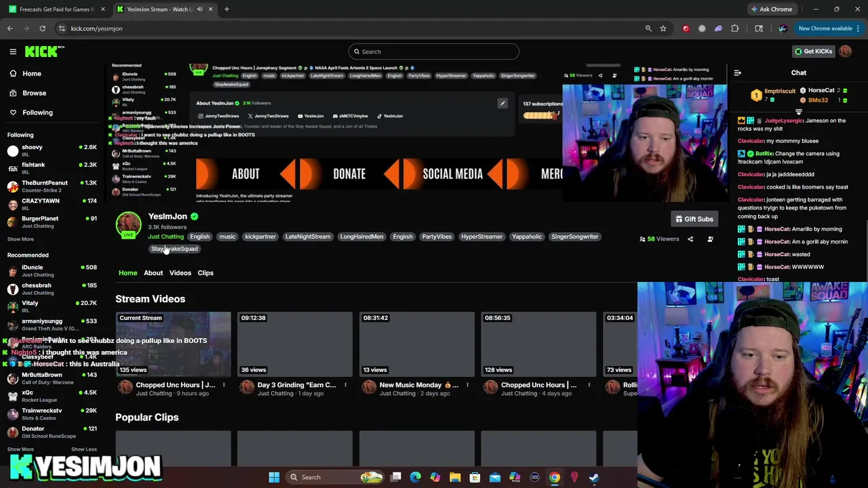The height and width of the screenshot is (488, 868).
Task: Click ABOUT banner in stream preview
Action: click(x=245, y=174)
